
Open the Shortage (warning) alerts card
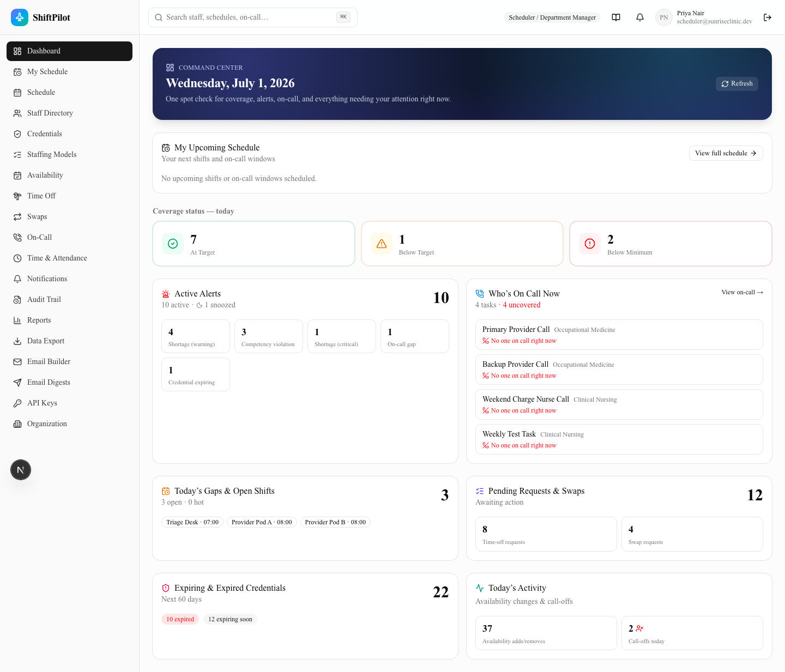196,336
